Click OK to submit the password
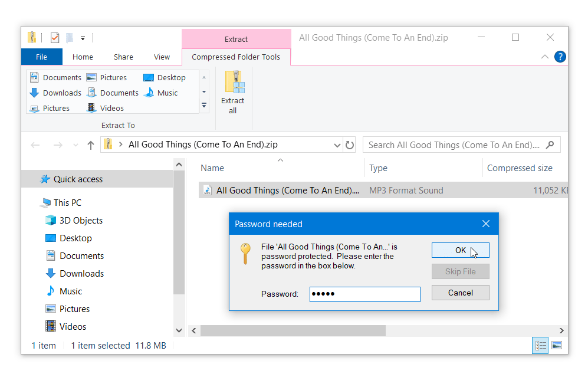Viewport: 588px width, 374px height. click(x=460, y=250)
